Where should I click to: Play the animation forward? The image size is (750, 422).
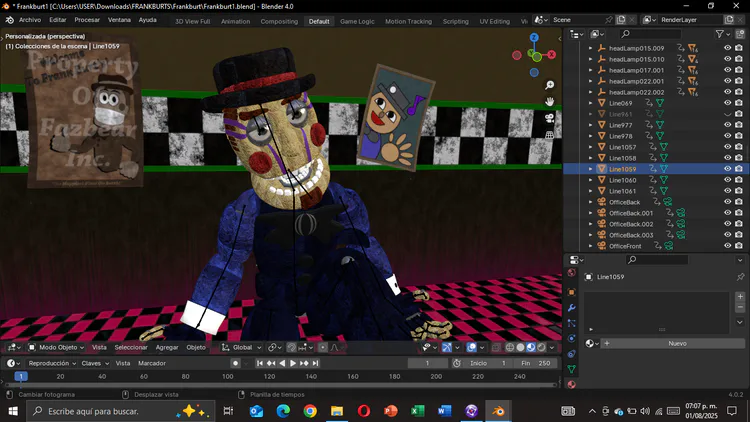tap(293, 363)
